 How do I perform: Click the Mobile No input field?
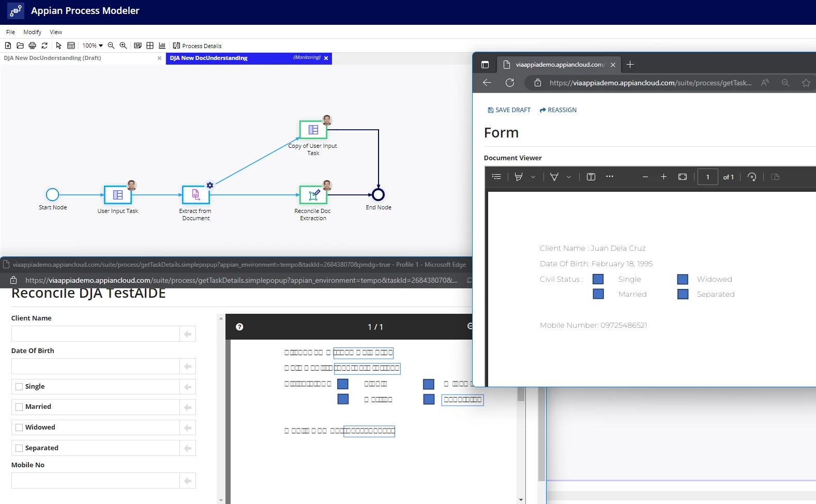tap(96, 481)
